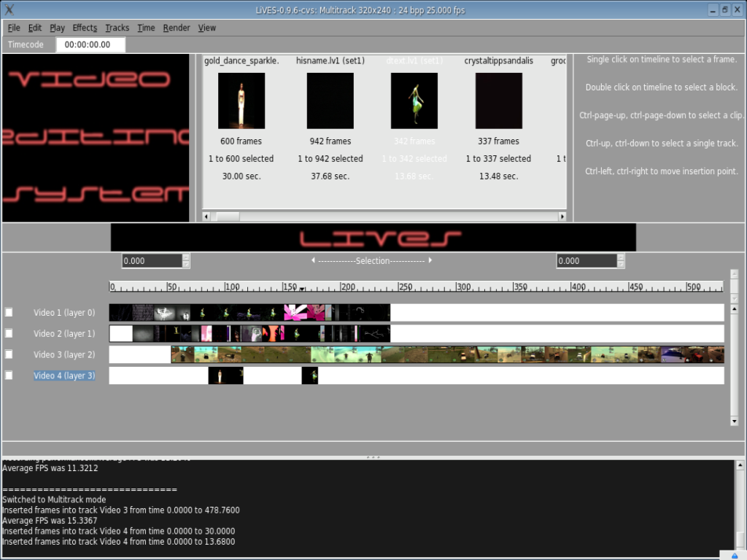This screenshot has height=560, width=747.
Task: Increase the selection end time value
Action: coord(621,257)
